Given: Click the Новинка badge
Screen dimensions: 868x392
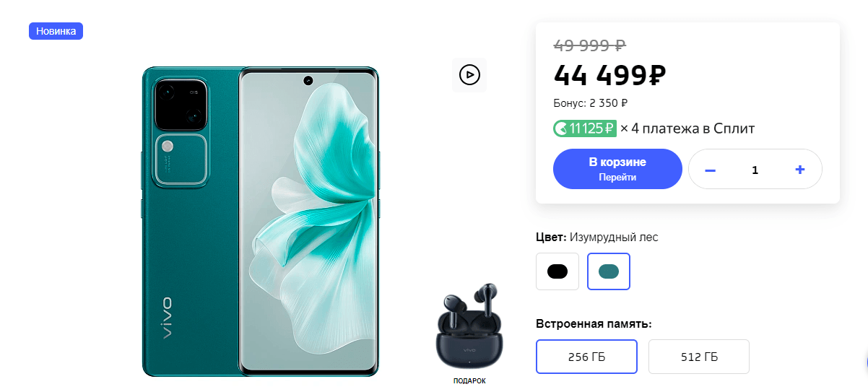Looking at the screenshot, I should [56, 31].
